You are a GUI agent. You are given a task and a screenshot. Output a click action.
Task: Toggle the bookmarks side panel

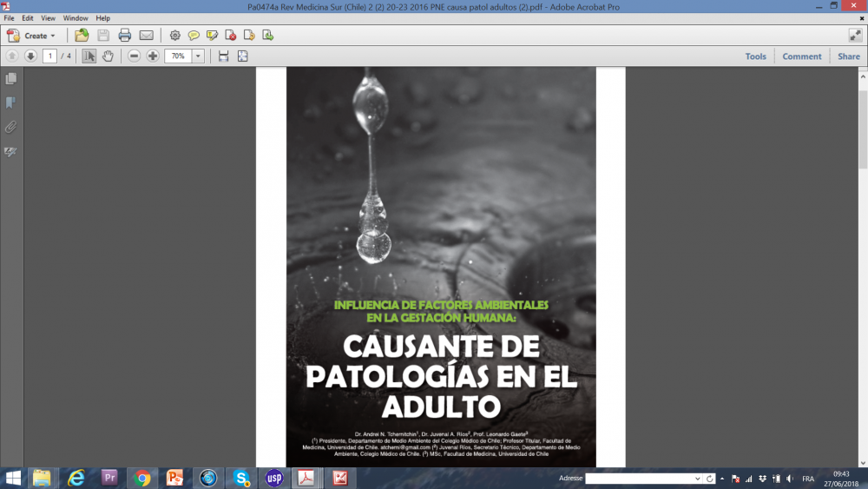(x=11, y=102)
